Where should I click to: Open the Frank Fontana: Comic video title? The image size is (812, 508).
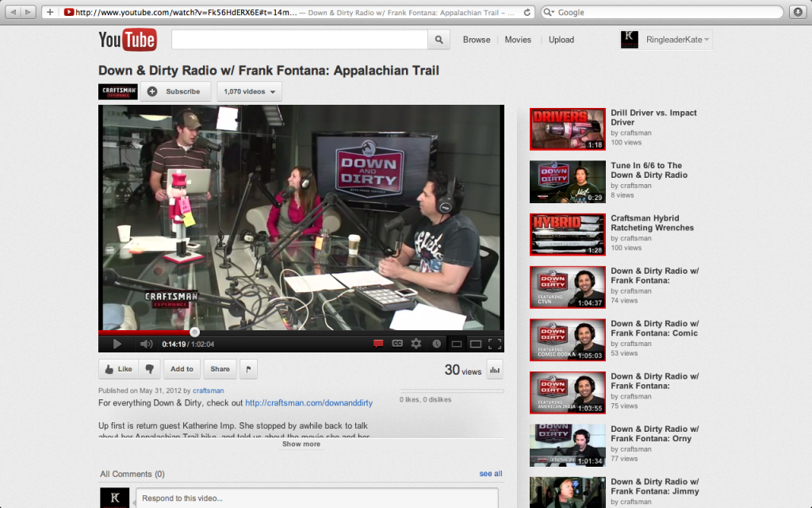pos(654,328)
